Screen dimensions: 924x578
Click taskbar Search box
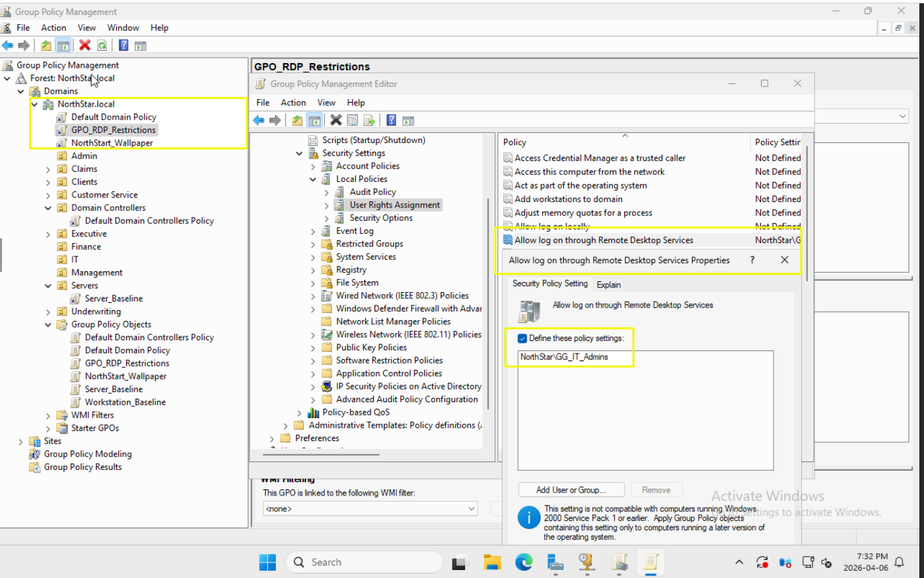point(364,562)
